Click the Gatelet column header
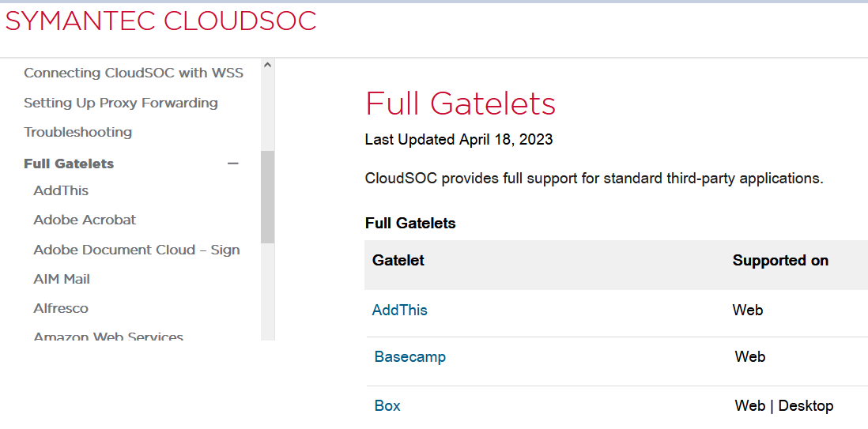 point(398,261)
